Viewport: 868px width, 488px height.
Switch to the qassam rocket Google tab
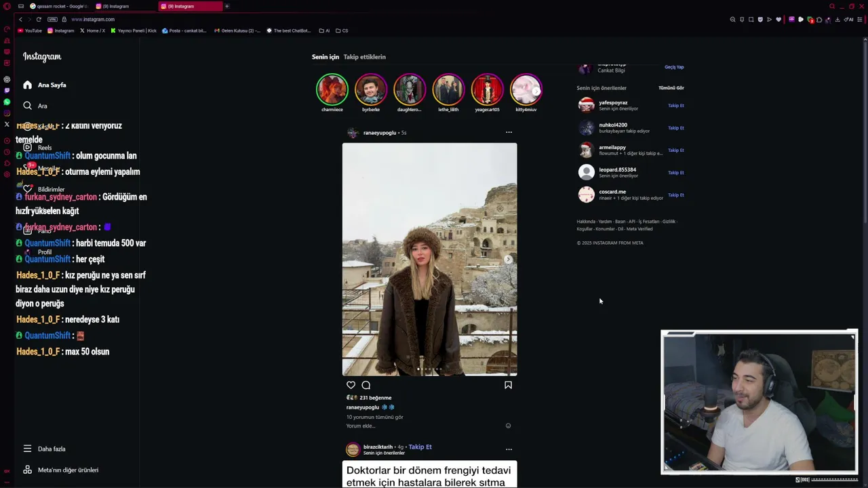pyautogui.click(x=59, y=6)
